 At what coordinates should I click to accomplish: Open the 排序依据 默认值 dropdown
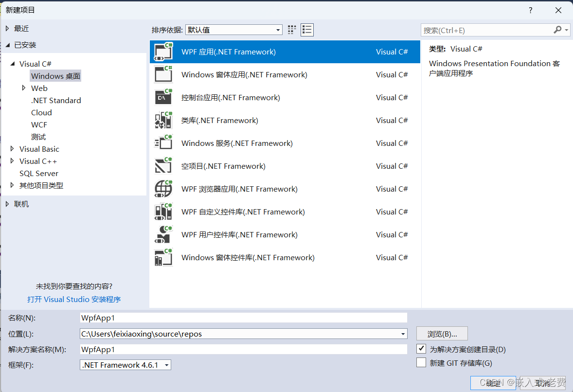[234, 30]
